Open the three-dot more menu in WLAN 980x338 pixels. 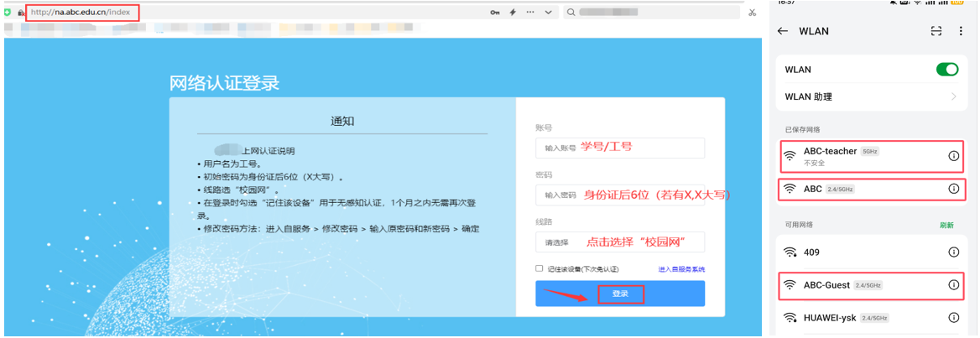[960, 31]
